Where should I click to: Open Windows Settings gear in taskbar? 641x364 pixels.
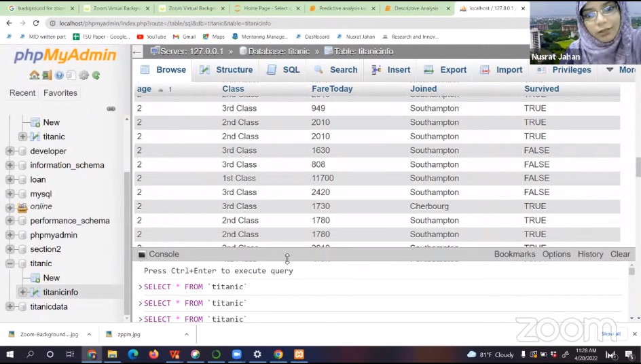click(x=257, y=354)
